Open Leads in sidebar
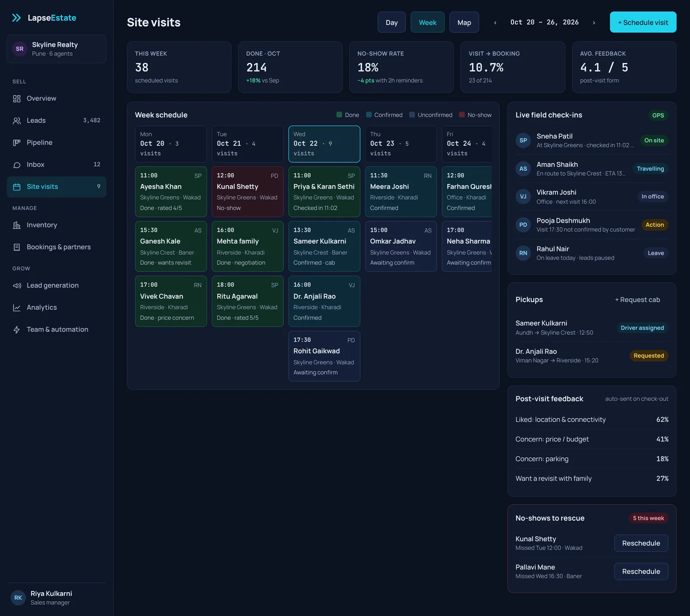This screenshot has width=690, height=616. [x=56, y=121]
